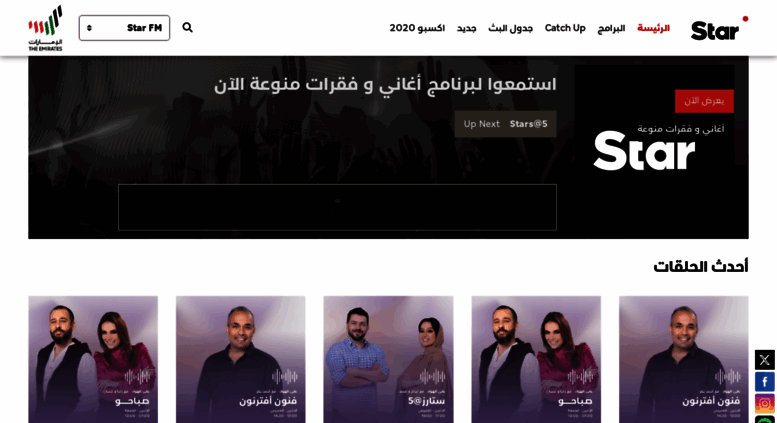Open the leftmost صباحو episode thumbnail
Screen dimensions: 777x423
pyautogui.click(x=93, y=360)
